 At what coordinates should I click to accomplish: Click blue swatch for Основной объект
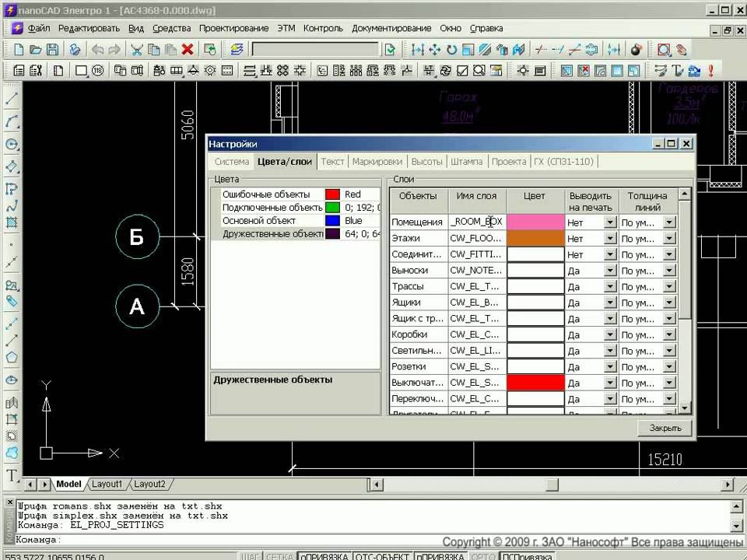tap(332, 221)
